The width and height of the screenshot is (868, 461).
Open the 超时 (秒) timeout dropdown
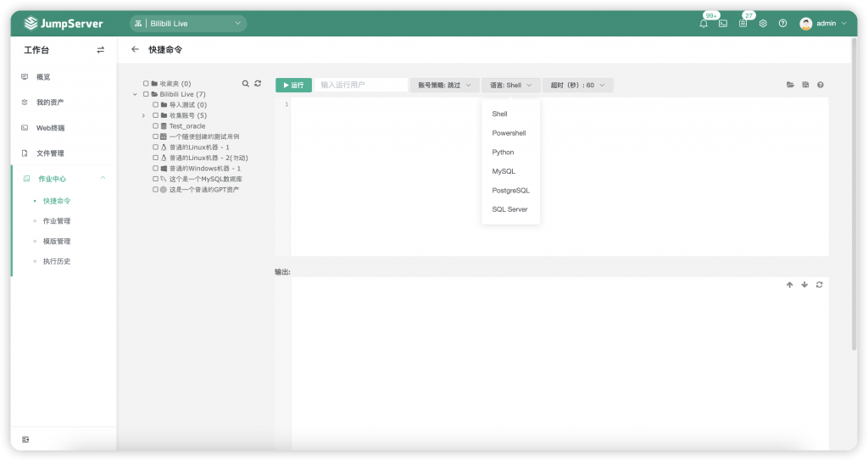pos(577,86)
